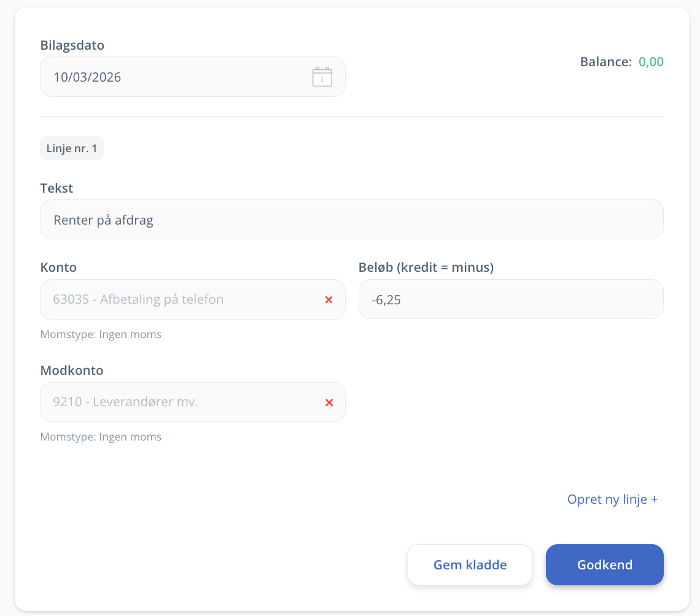Screen dimensions: 700x616
Task: Click the 'Konto' label above account field
Action: click(x=58, y=268)
